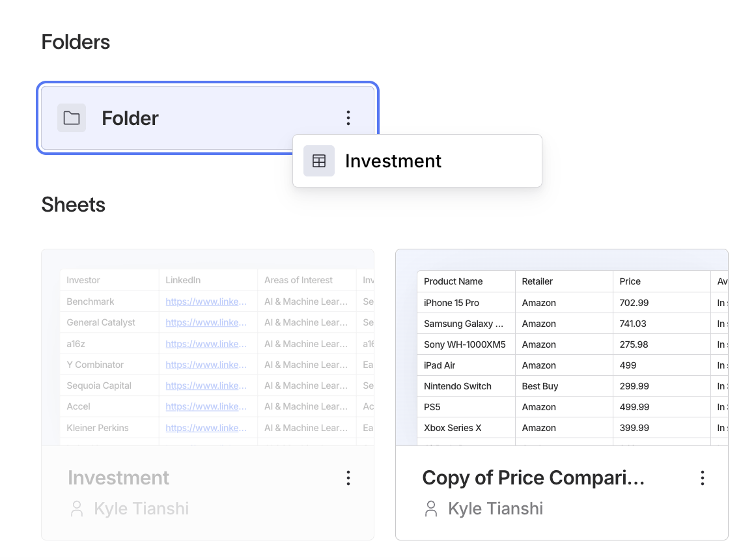This screenshot has width=741, height=560.
Task: Open the Investment sheet's three-dot options menu
Action: coord(348,478)
